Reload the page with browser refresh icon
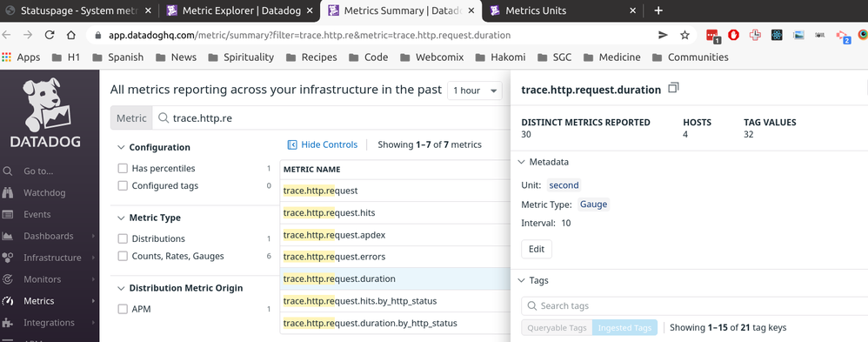 point(50,35)
